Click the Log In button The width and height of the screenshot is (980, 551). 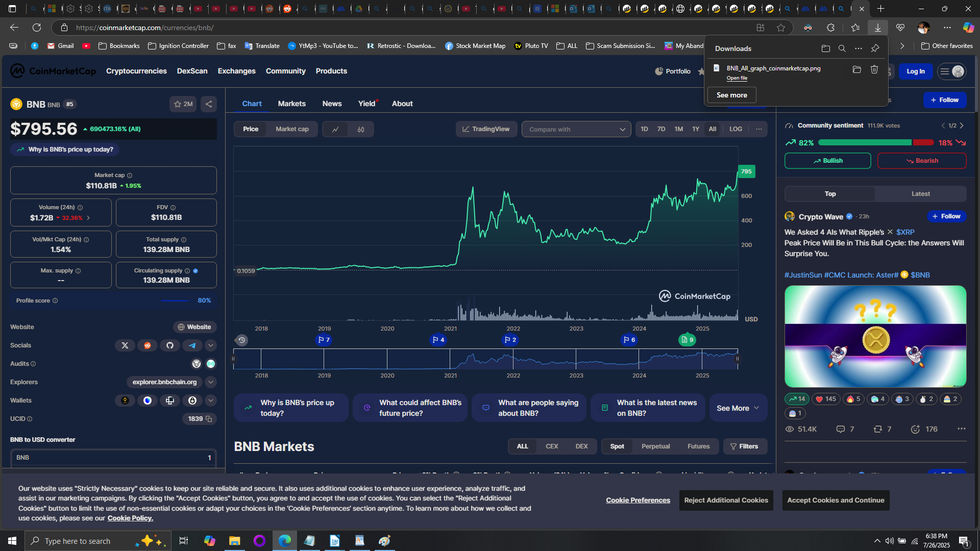[916, 71]
